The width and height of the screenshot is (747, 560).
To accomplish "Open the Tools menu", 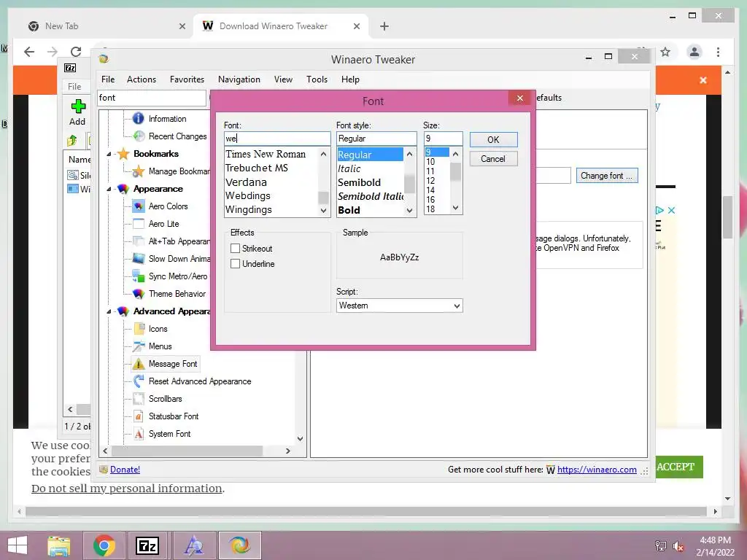I will point(317,79).
